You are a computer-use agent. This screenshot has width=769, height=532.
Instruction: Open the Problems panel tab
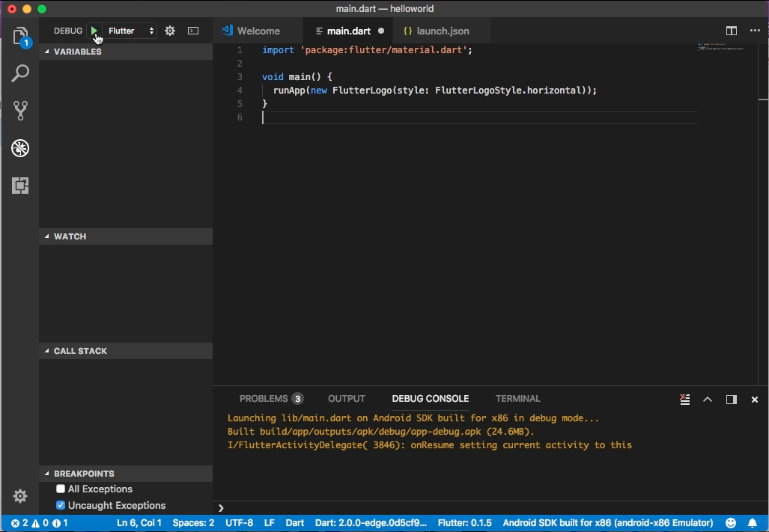[x=271, y=399]
